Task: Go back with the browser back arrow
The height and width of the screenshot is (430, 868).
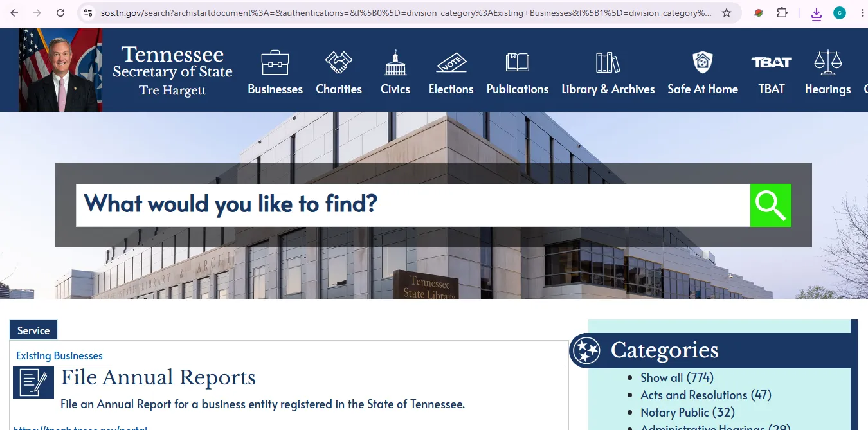Action: 14,13
